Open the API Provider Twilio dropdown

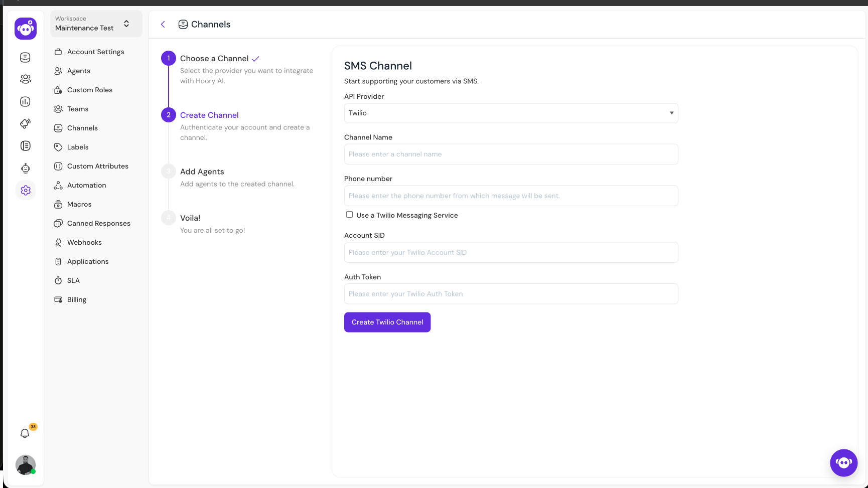(511, 113)
